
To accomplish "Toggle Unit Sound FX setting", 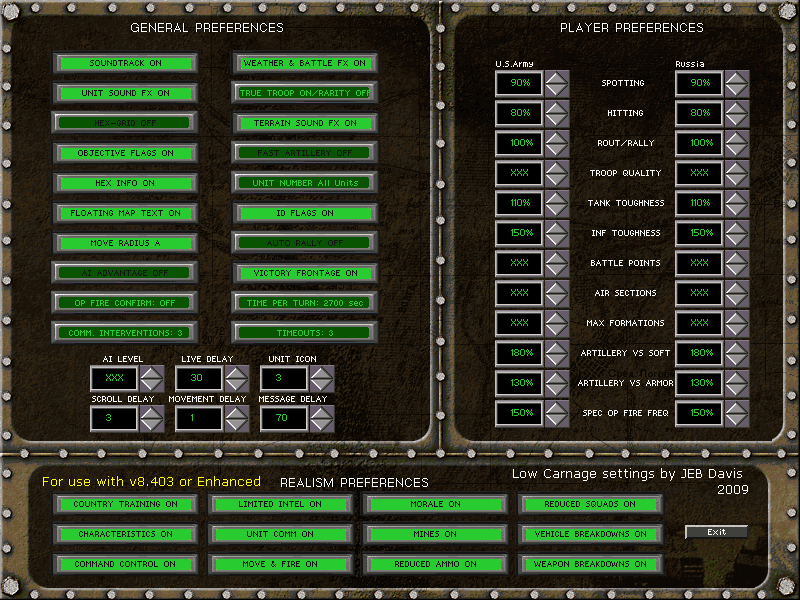I will 126,93.
